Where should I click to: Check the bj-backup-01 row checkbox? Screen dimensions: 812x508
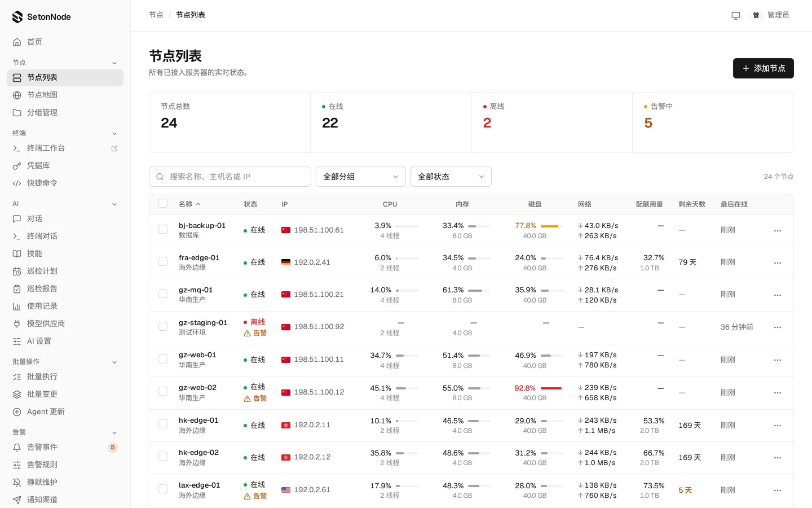[x=163, y=230]
